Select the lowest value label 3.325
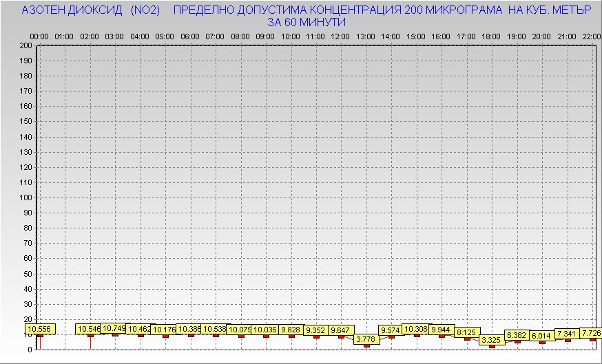 pos(491,340)
